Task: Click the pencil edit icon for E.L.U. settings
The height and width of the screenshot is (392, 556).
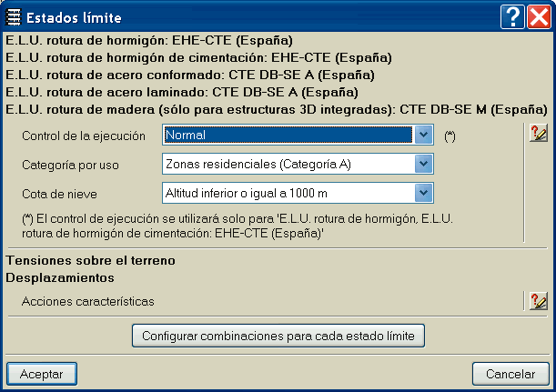Action: pos(538,133)
